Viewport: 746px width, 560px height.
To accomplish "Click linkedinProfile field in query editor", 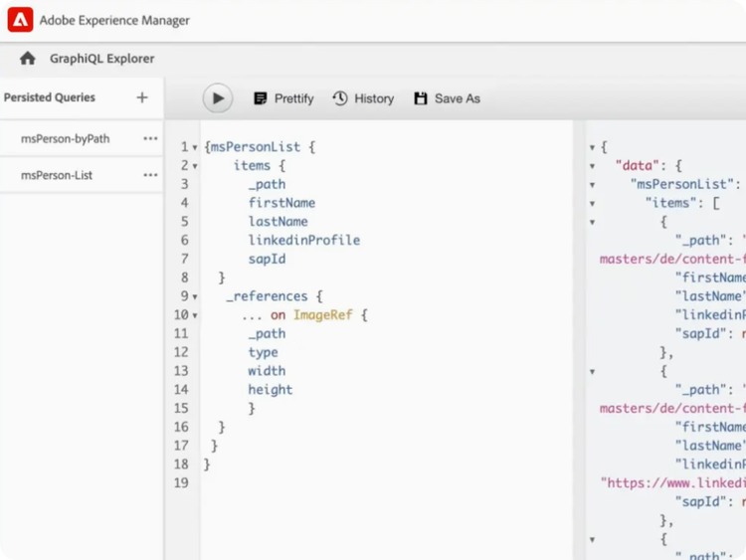I will (x=304, y=240).
